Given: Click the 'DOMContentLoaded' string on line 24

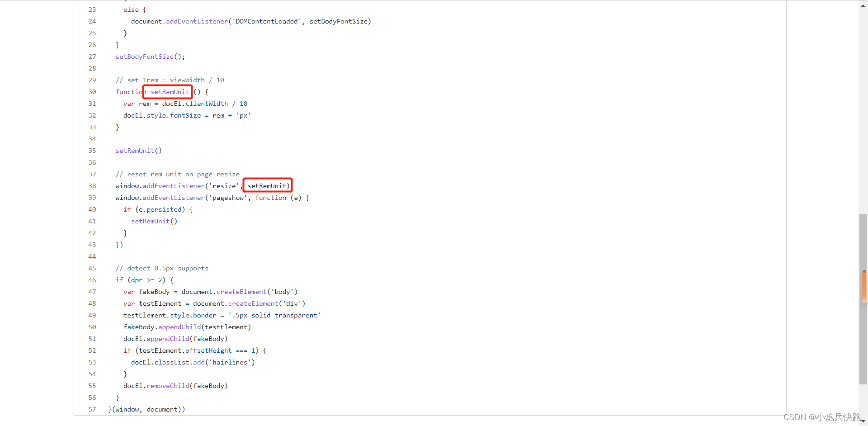Looking at the screenshot, I should (267, 21).
